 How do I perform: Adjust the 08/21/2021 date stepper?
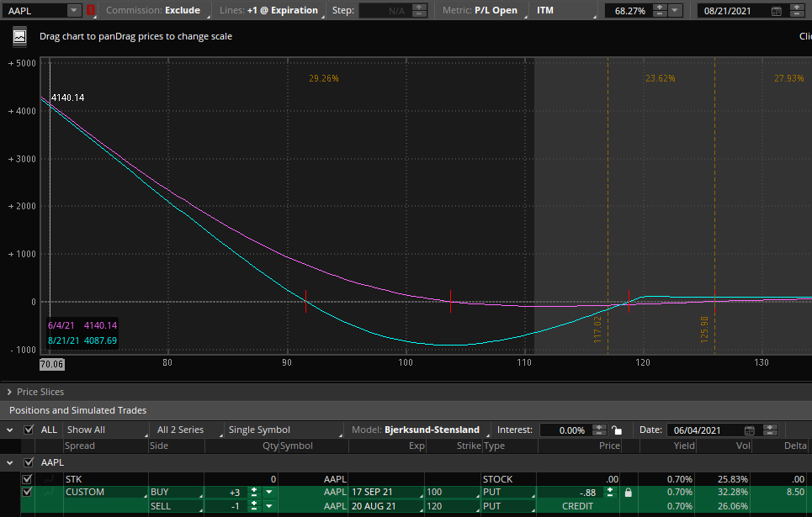click(798, 10)
